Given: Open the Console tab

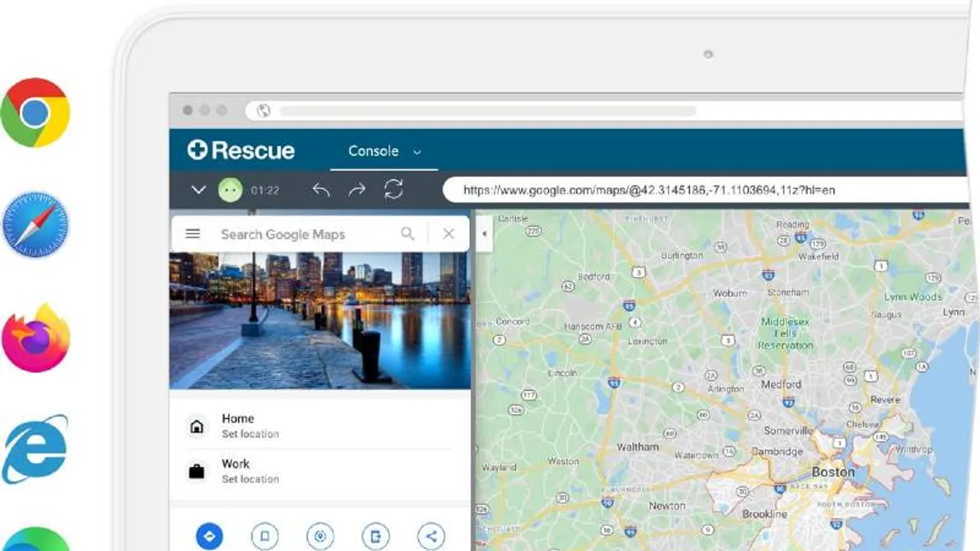Looking at the screenshot, I should click(373, 151).
